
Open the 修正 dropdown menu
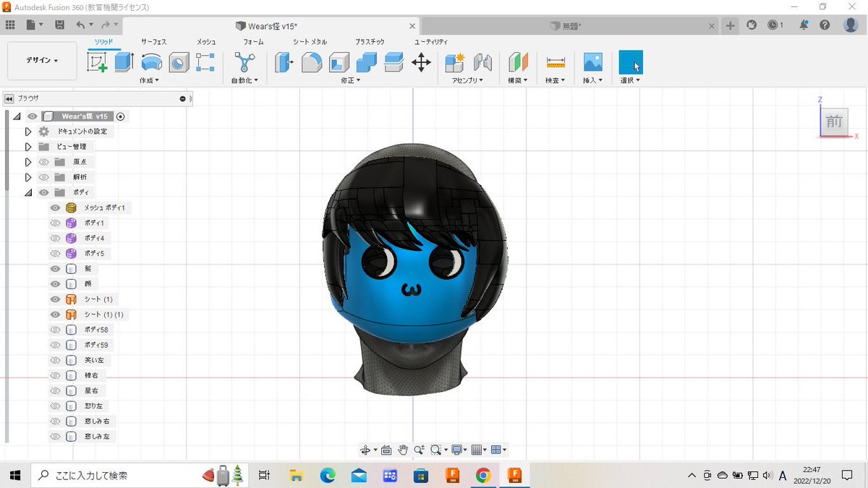[x=350, y=80]
